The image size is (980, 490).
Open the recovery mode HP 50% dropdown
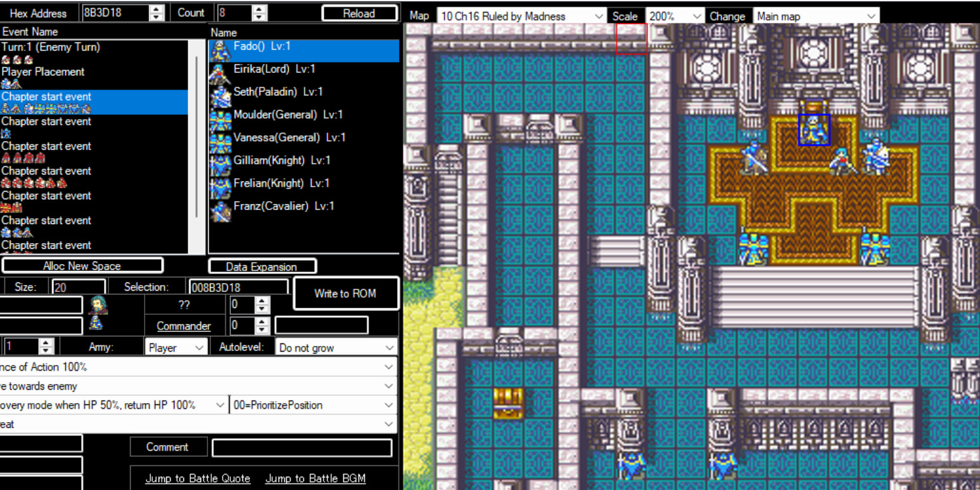114,405
